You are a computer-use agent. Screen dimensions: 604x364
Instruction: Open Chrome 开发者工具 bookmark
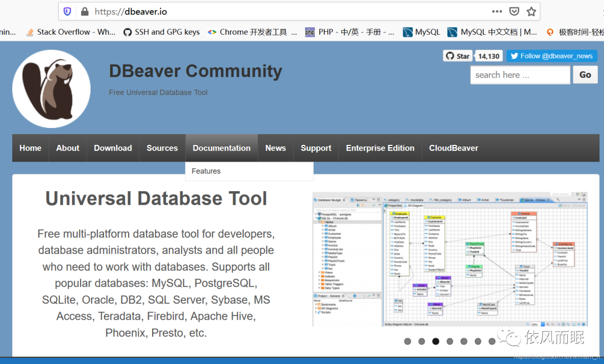pyautogui.click(x=252, y=32)
